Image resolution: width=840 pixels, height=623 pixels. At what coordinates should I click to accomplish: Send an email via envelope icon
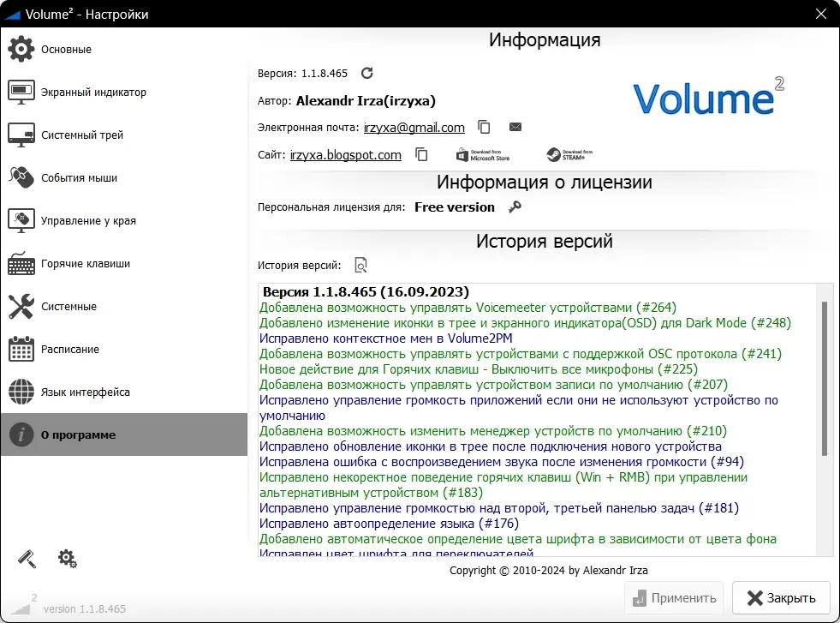pos(515,127)
